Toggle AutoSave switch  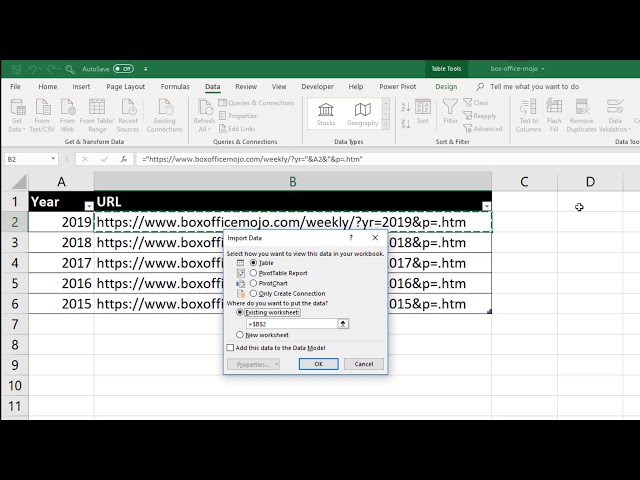[x=123, y=69]
